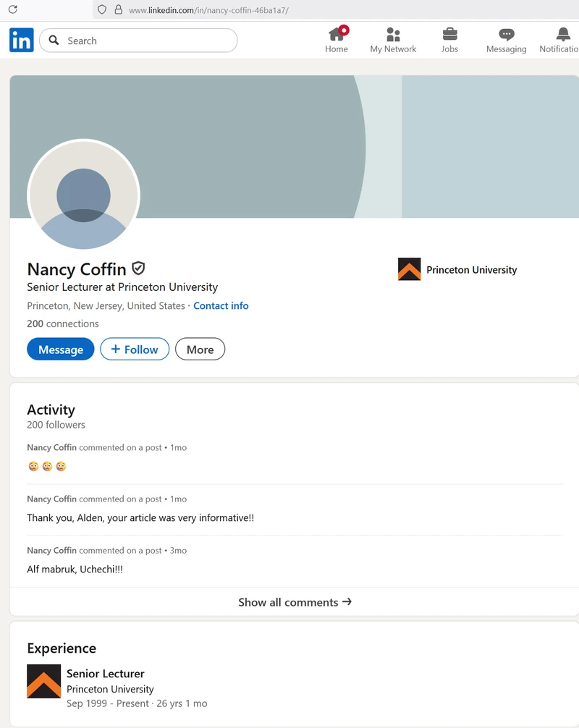Image resolution: width=579 pixels, height=728 pixels.
Task: Click the browser address bar URL
Action: click(x=209, y=10)
